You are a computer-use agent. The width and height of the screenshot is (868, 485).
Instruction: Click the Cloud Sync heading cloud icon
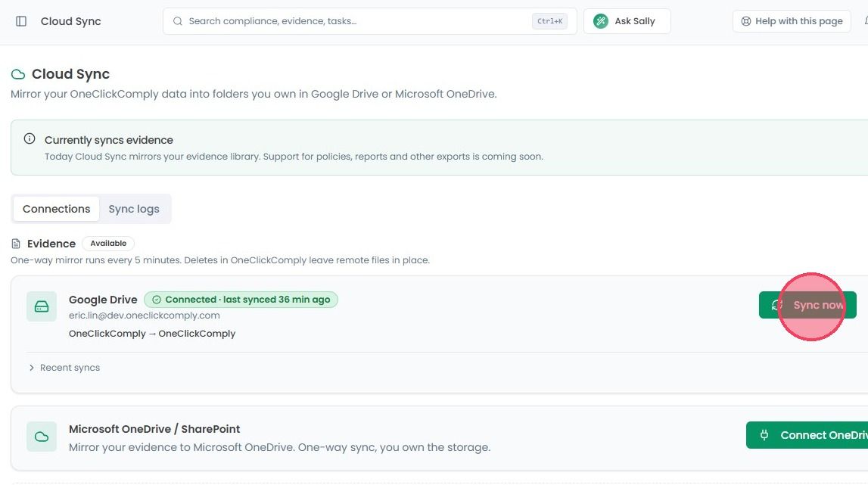tap(18, 74)
